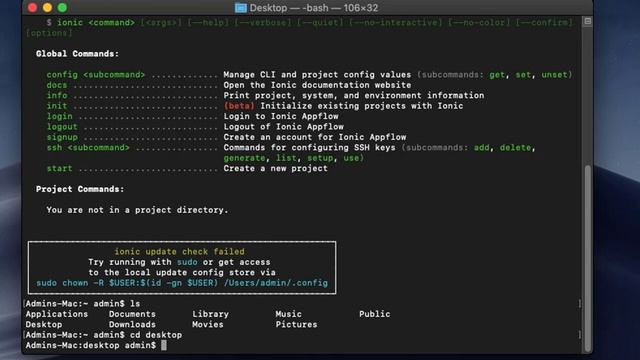Click 'Logout of Ionic Appflow' description

point(284,127)
